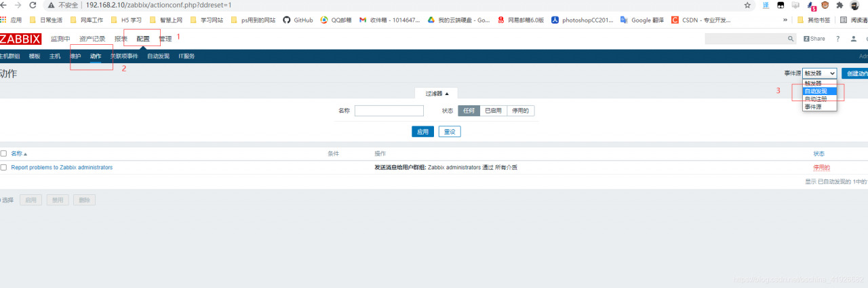Viewport: 868px width, 288px height.
Task: Switch to the IT服务 submenu
Action: pyautogui.click(x=186, y=56)
